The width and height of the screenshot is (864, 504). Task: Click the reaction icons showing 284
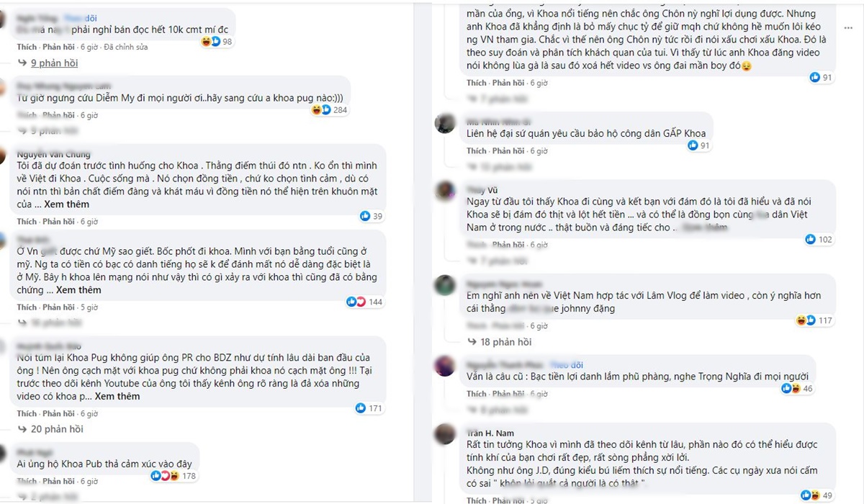(320, 110)
